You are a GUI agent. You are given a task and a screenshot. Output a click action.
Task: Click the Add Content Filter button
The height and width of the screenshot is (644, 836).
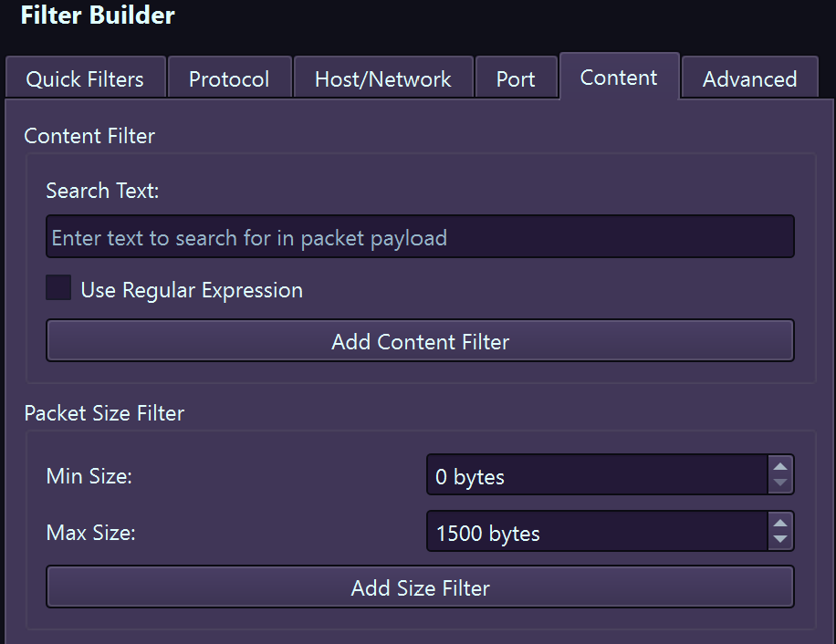[420, 340]
